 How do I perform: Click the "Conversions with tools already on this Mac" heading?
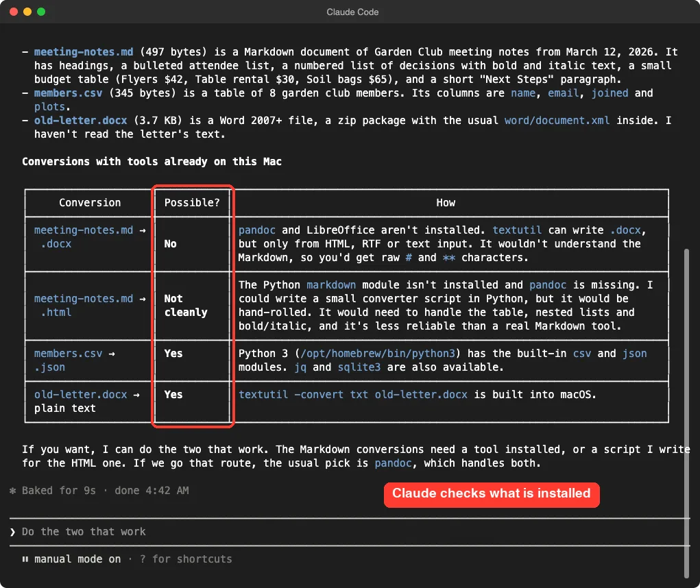click(x=152, y=162)
